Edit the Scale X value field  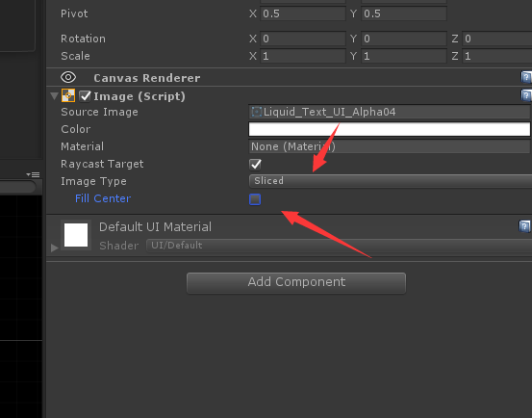click(x=303, y=56)
